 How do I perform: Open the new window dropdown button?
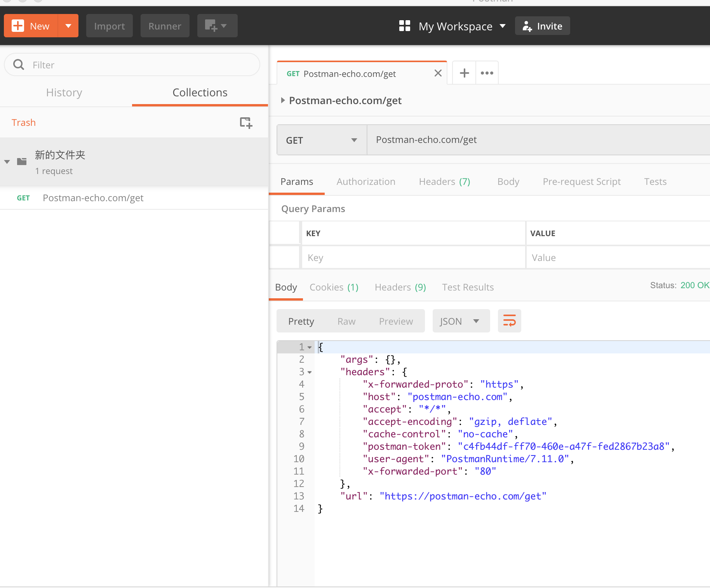tap(217, 26)
